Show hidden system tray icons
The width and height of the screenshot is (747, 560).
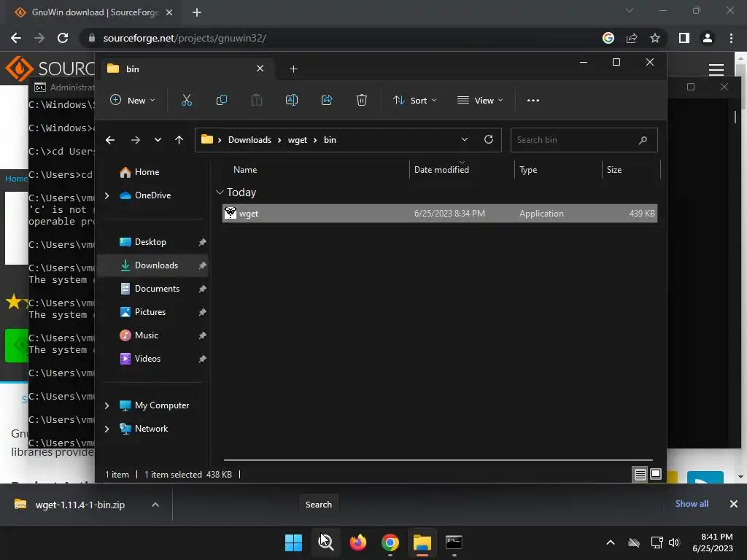[x=611, y=542]
